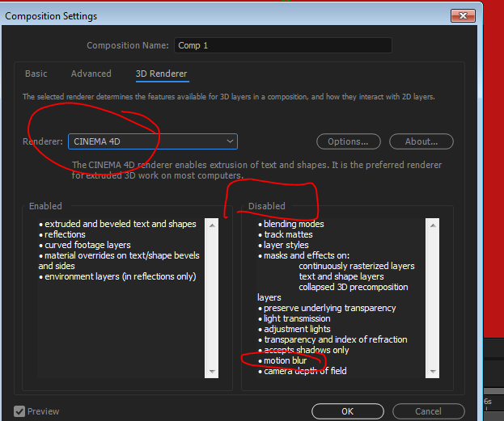The height and width of the screenshot is (421, 504).
Task: Click the 'continuously rasterized layers' line
Action: click(x=357, y=266)
